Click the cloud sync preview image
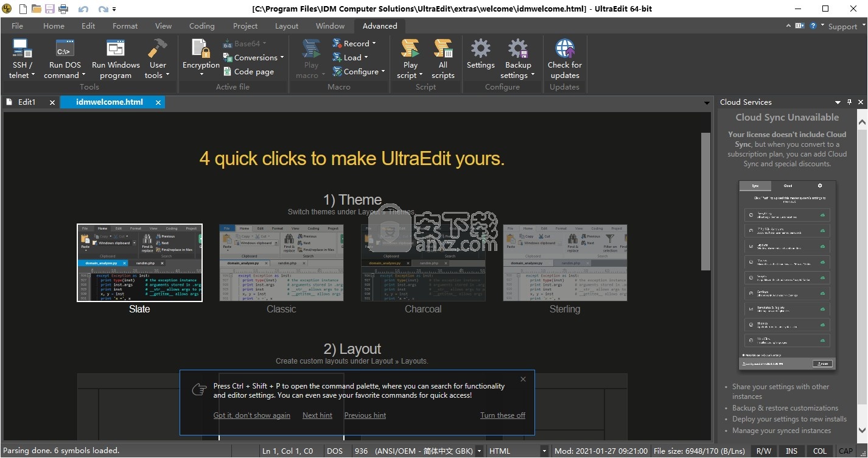 787,275
